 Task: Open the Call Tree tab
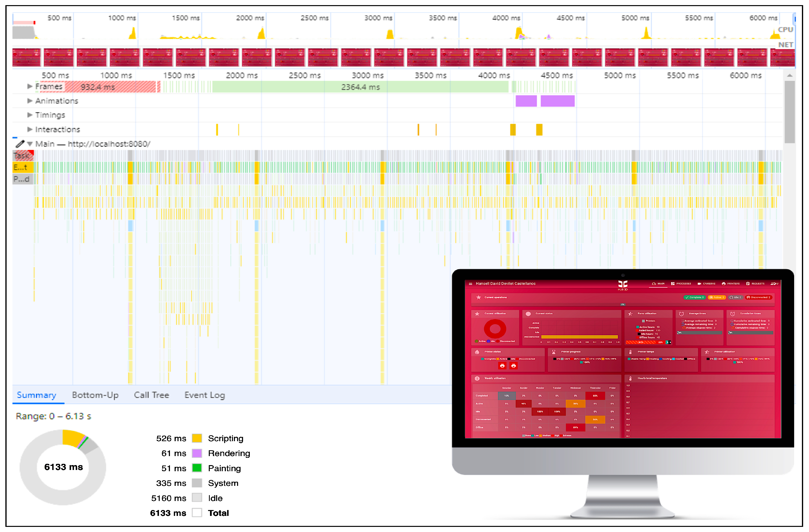click(x=151, y=395)
